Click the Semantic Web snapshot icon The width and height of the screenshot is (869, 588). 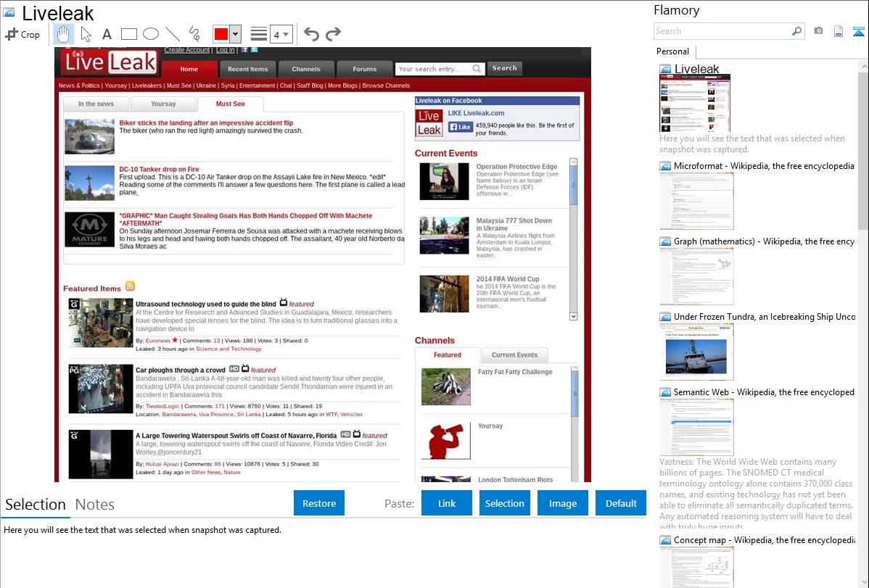pyautogui.click(x=665, y=392)
